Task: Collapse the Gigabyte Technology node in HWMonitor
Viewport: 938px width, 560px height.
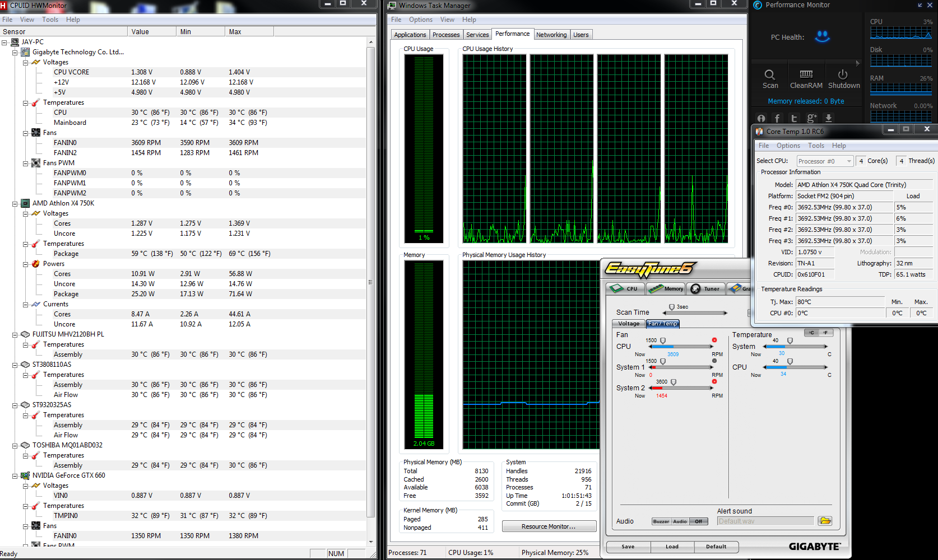Action: click(15, 53)
